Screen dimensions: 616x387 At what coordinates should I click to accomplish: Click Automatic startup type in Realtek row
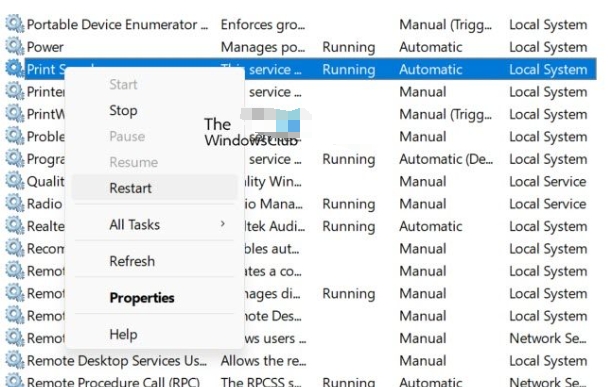[431, 226]
